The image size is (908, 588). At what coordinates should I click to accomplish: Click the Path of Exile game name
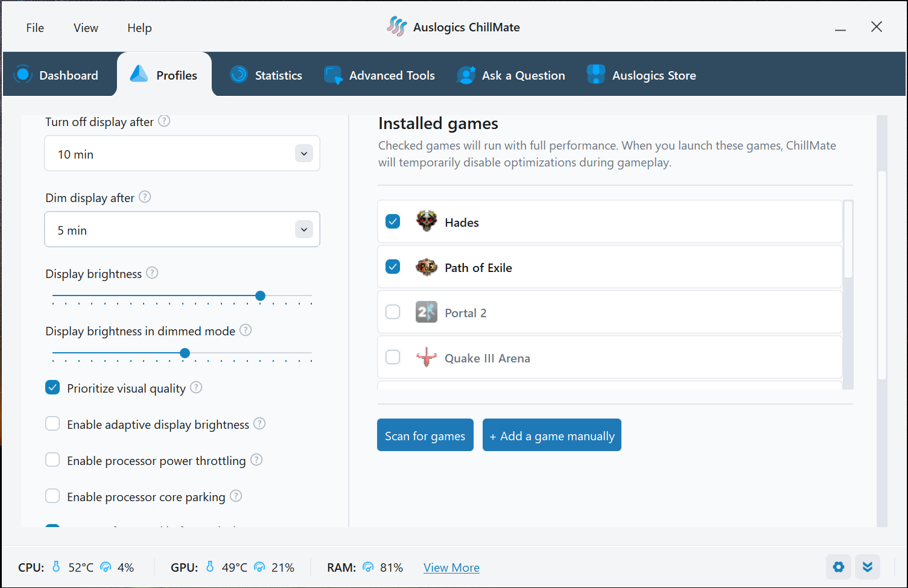click(478, 268)
